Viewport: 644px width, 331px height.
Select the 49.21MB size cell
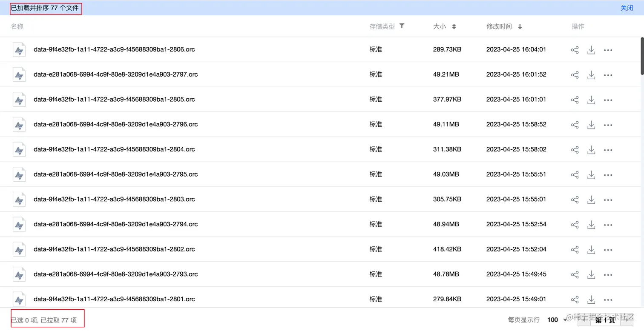click(x=446, y=74)
